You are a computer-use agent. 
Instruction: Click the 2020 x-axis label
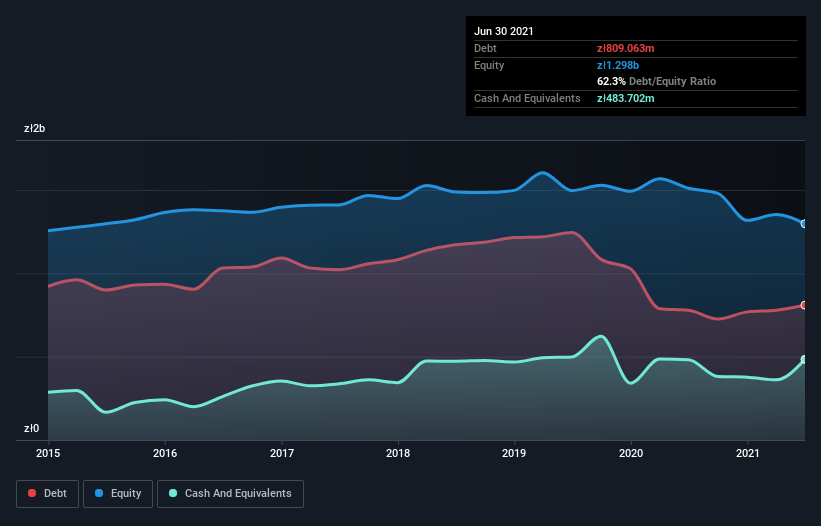click(631, 453)
